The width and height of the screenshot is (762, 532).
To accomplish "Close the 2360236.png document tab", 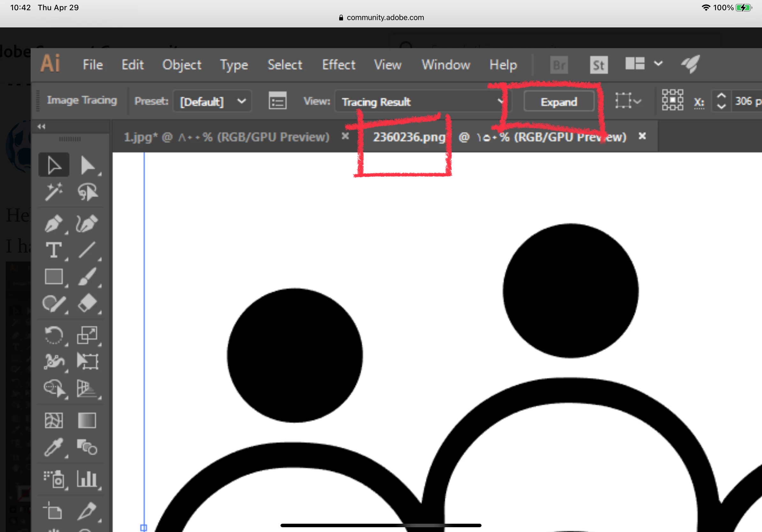I will (642, 136).
